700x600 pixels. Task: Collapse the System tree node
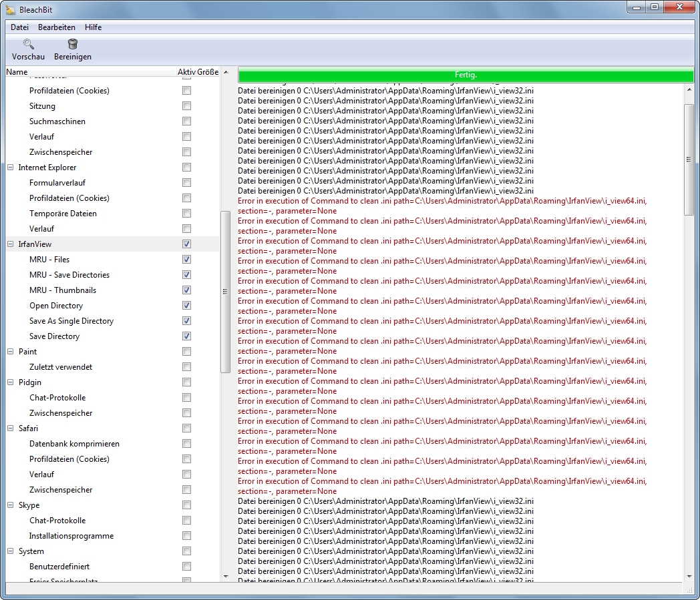11,551
